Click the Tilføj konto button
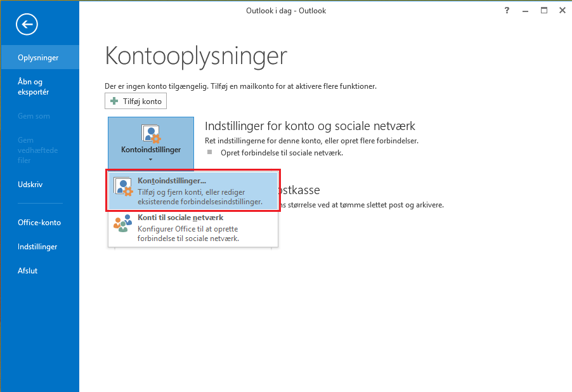Viewport: 572px width, 392px height. (136, 101)
